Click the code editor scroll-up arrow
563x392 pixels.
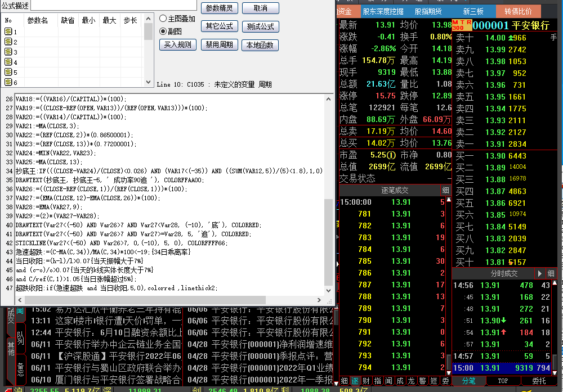[x=329, y=99]
